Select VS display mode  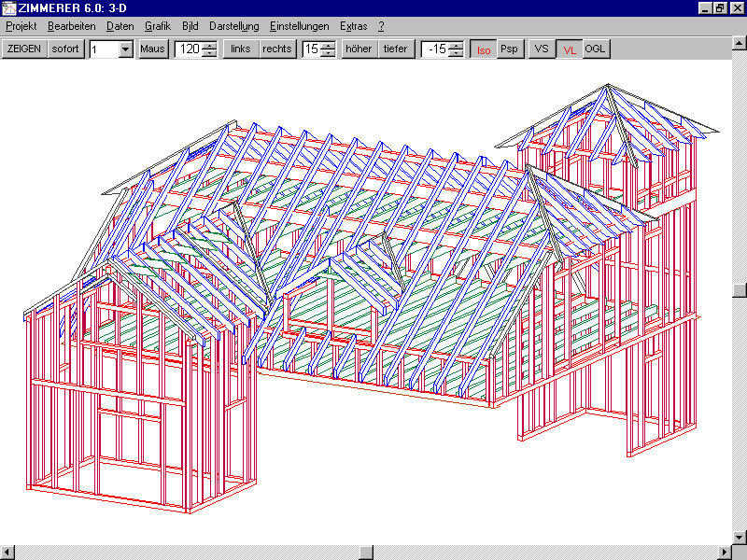[542, 49]
